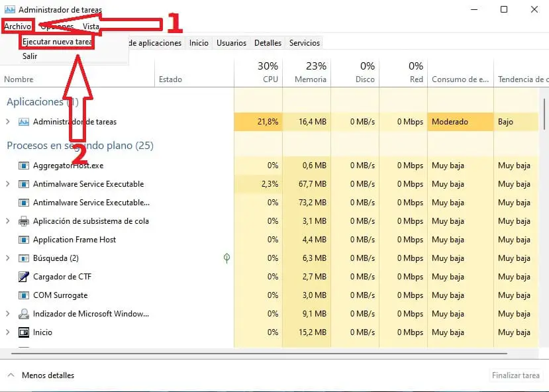549x392 pixels.
Task: Click the Task Manager title bar app icon
Action: tap(10, 9)
